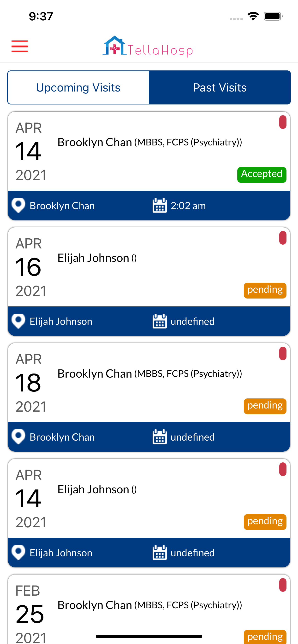
Task: Open Elijah Johnson name on Apr 16 card
Action: coord(93,258)
